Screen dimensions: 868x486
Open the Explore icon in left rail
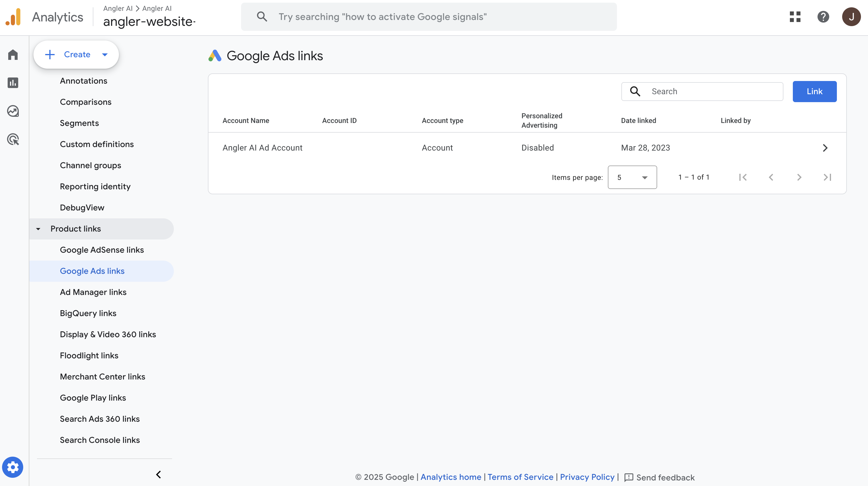(13, 111)
